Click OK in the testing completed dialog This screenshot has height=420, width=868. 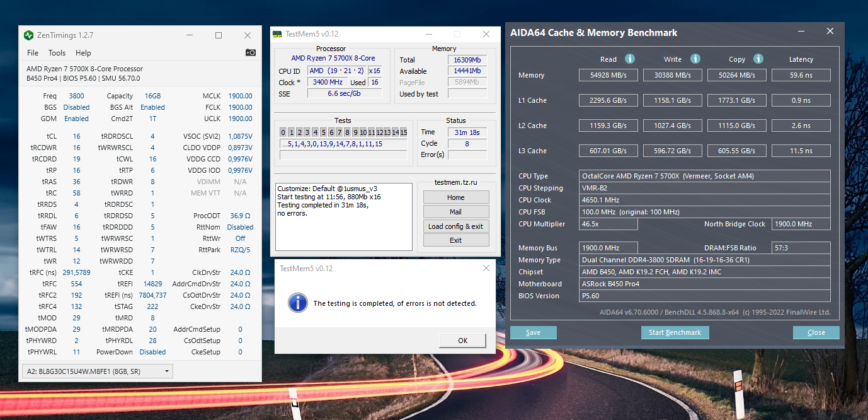pos(463,341)
